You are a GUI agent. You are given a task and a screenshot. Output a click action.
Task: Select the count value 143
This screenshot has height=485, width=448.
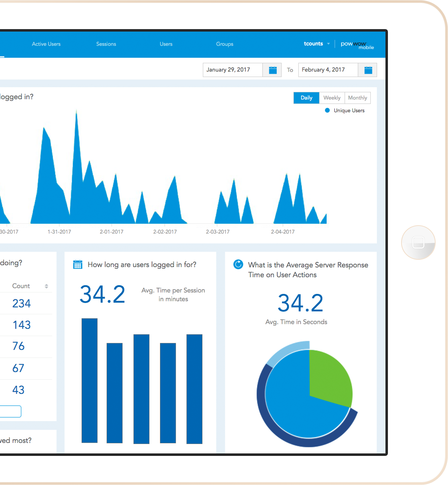pyautogui.click(x=22, y=325)
